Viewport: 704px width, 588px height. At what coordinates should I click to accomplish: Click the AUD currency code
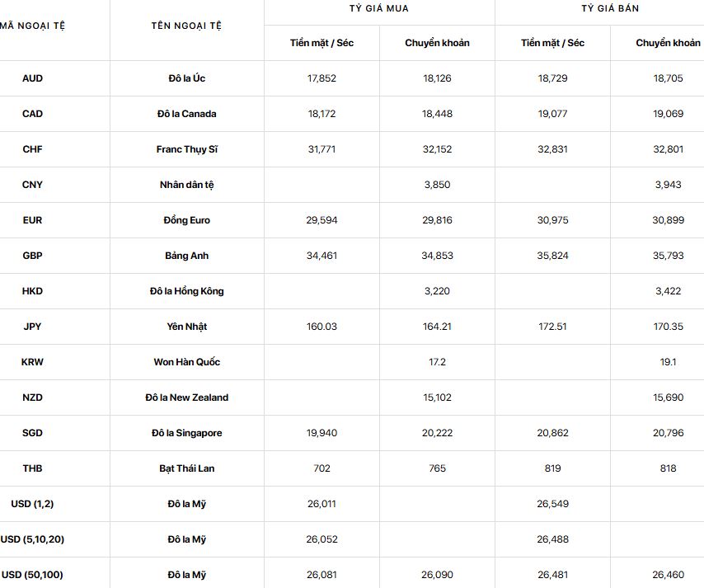[x=32, y=78]
